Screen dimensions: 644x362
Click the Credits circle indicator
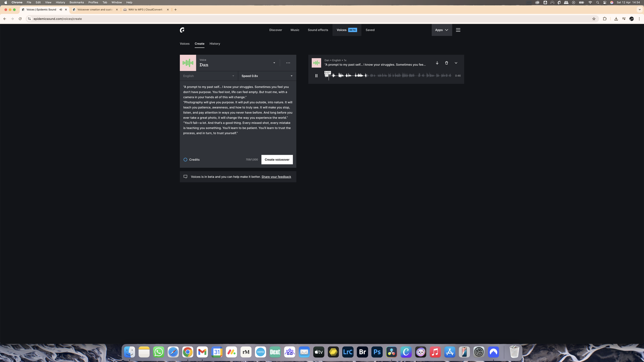click(x=185, y=160)
